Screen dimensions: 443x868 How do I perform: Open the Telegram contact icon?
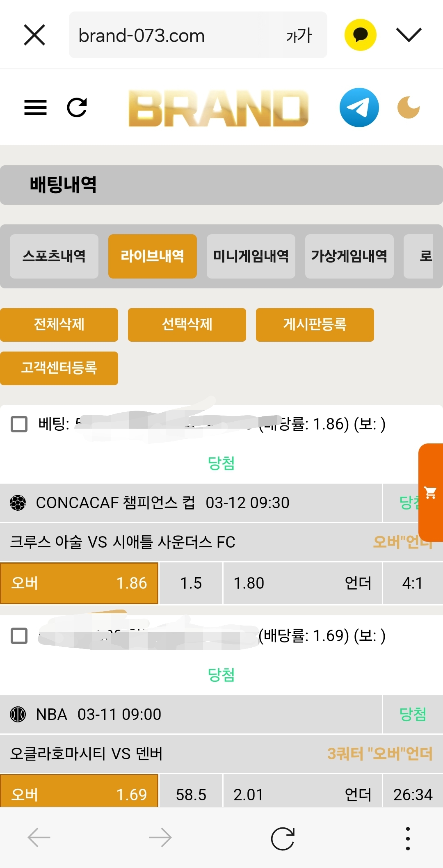359,107
